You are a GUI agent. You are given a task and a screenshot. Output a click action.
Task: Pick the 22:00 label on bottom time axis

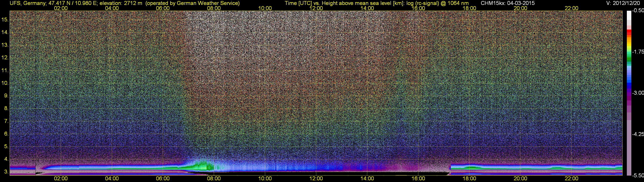pyautogui.click(x=571, y=179)
